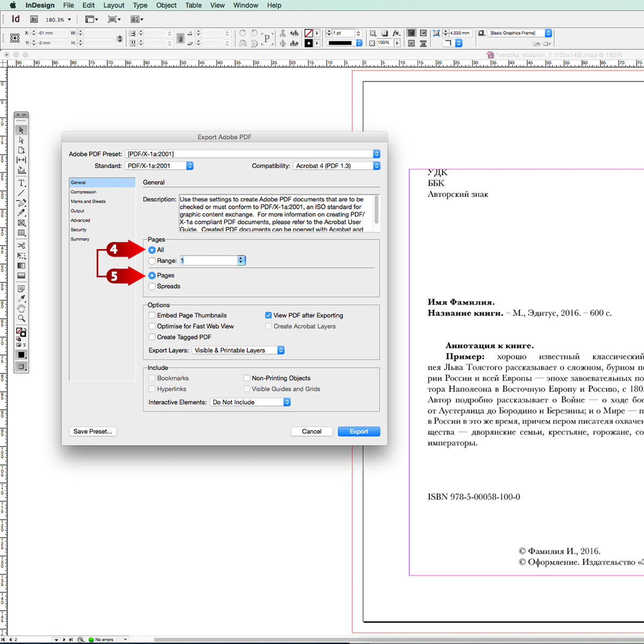Screen dimensions: 644x644
Task: Click the rotate 90° clockwise icon
Action: 243,33
